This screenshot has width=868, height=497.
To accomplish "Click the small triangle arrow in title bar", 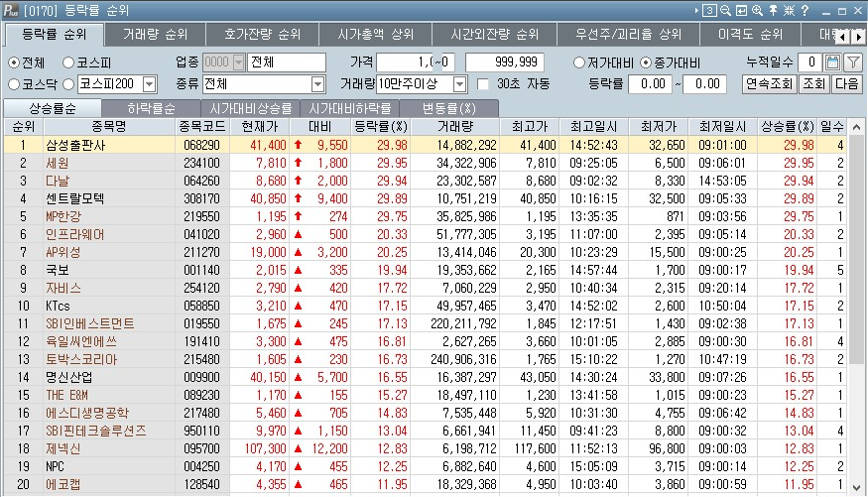I will [x=696, y=11].
